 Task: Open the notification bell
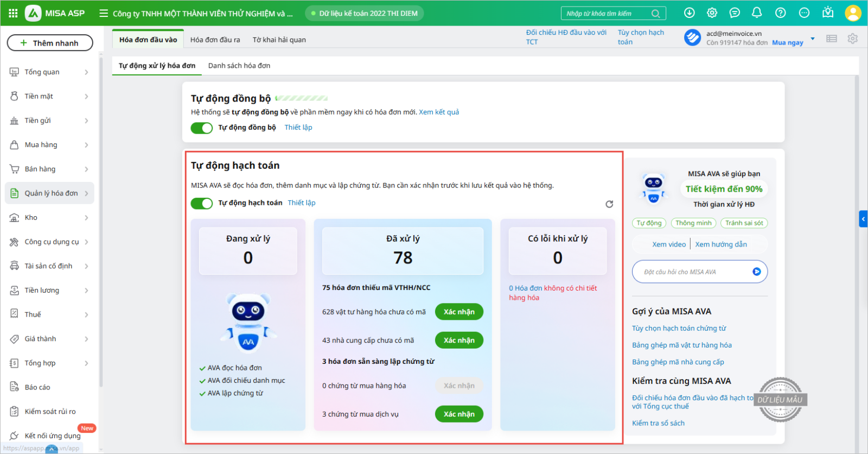(x=757, y=12)
